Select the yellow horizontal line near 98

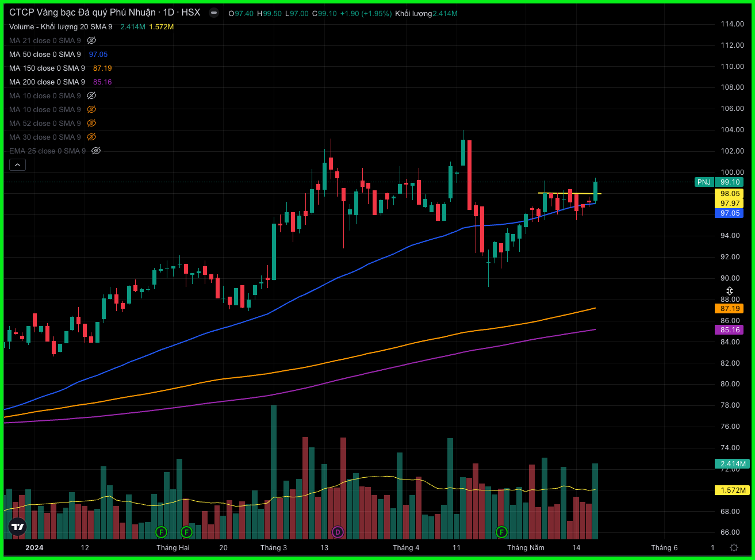click(x=569, y=193)
